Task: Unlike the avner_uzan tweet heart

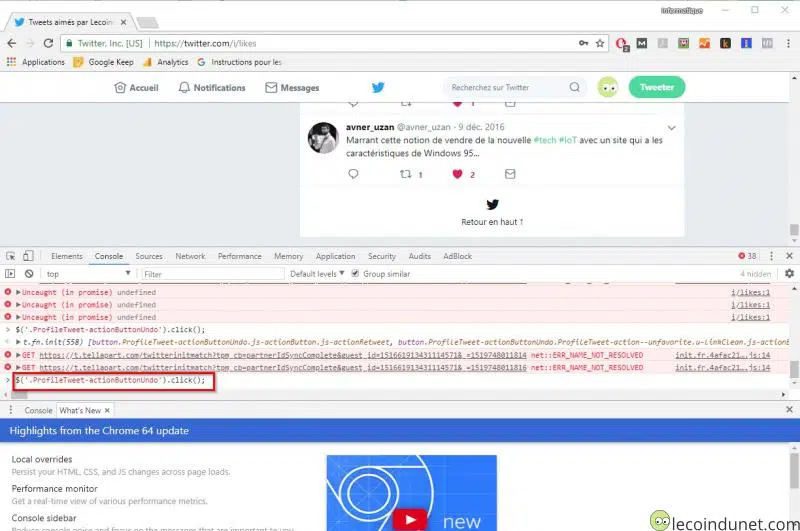Action: pos(457,174)
